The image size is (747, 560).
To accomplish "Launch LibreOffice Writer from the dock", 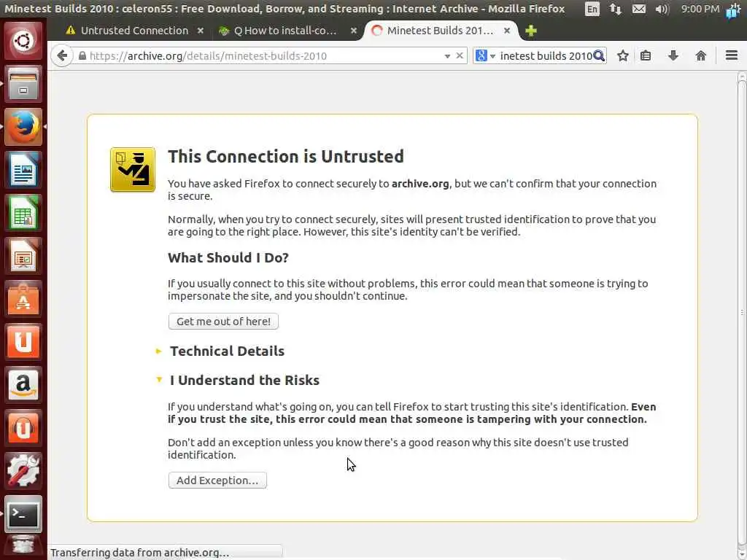I will pos(23,170).
